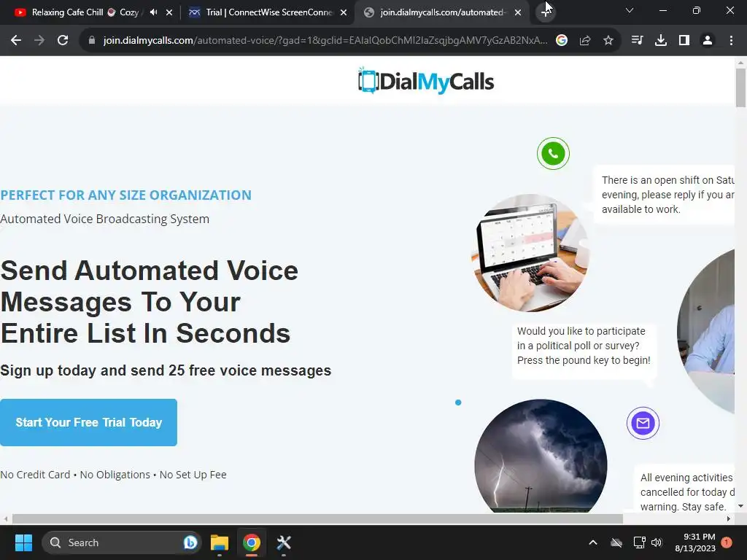747x560 pixels.
Task: Close the Relaxing Cafe Chill tab
Action: click(x=169, y=12)
